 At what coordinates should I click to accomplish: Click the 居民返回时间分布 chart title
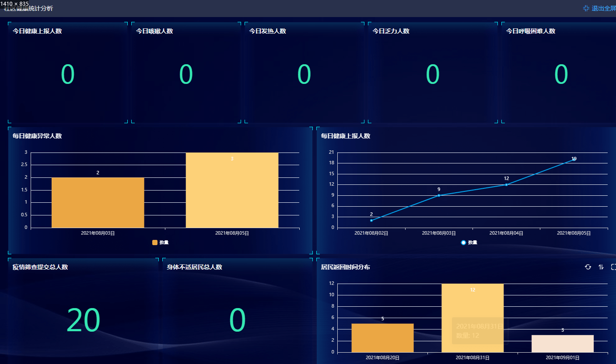pyautogui.click(x=346, y=267)
